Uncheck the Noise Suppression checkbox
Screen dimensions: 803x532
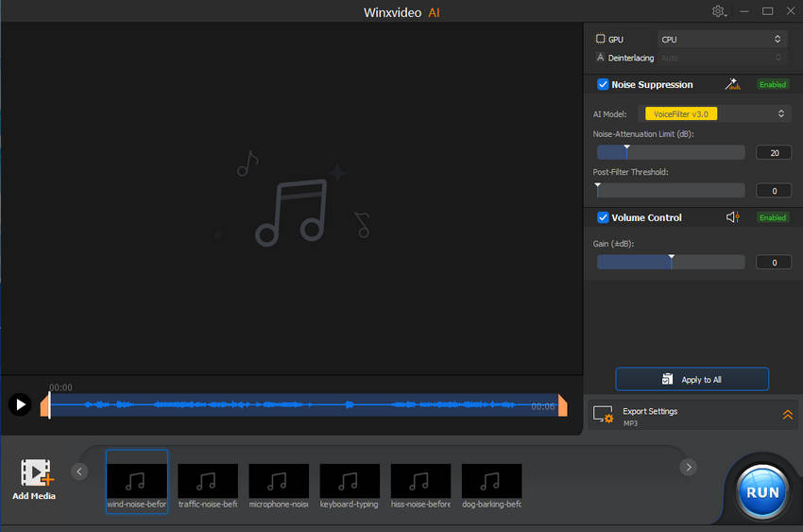(603, 84)
